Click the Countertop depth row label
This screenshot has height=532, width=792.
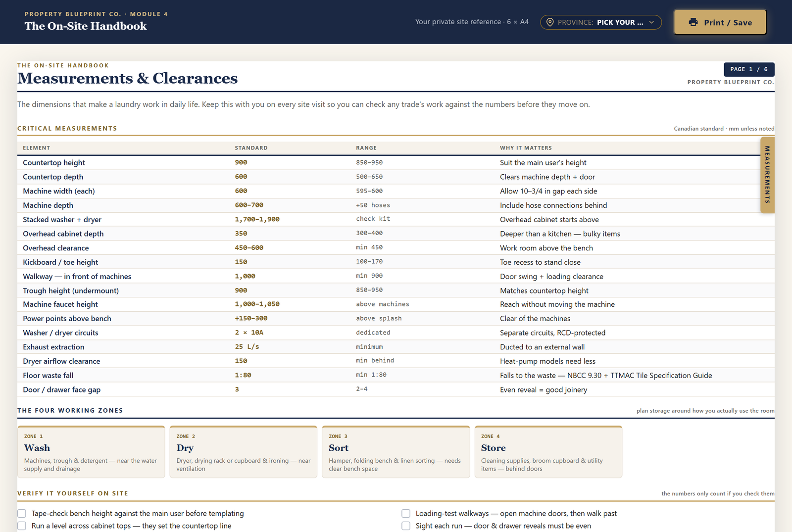(53, 177)
